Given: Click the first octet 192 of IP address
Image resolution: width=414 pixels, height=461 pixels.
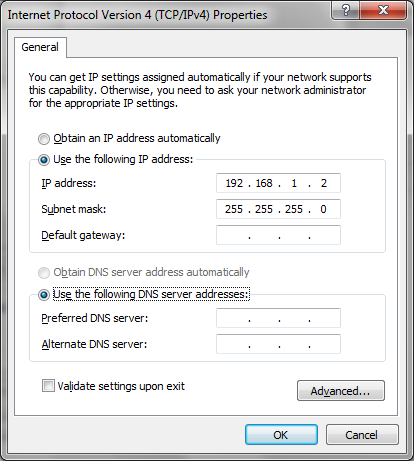Looking at the screenshot, I should [234, 183].
